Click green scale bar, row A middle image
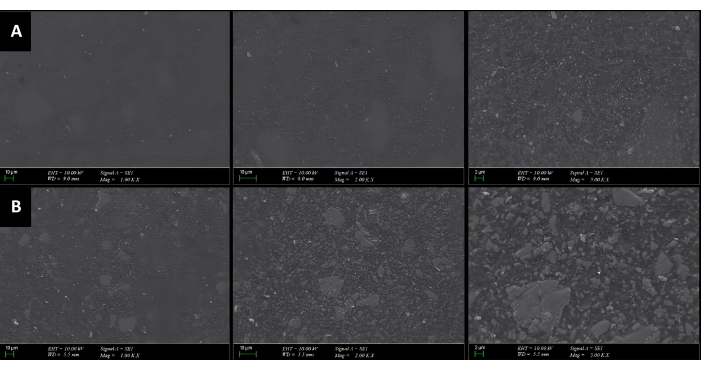Viewport: 701px width, 370px height. 248,178
